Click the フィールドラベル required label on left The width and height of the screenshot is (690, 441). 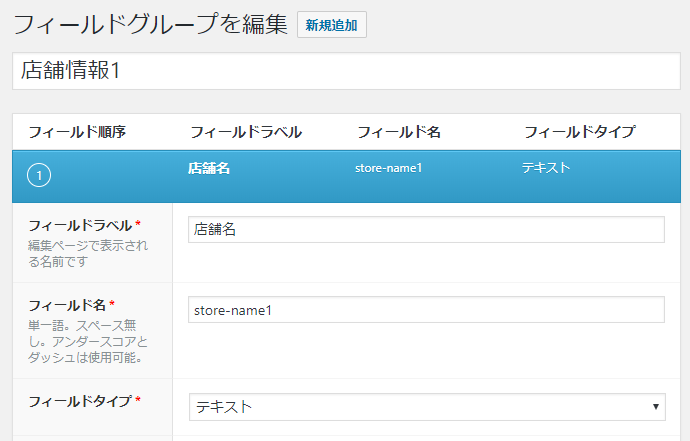pyautogui.click(x=78, y=225)
